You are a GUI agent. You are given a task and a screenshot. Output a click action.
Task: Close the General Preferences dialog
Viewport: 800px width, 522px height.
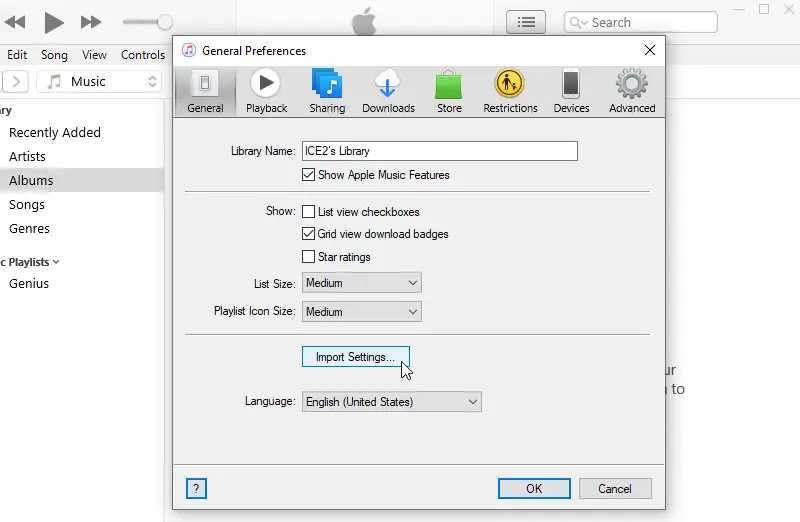click(x=649, y=50)
